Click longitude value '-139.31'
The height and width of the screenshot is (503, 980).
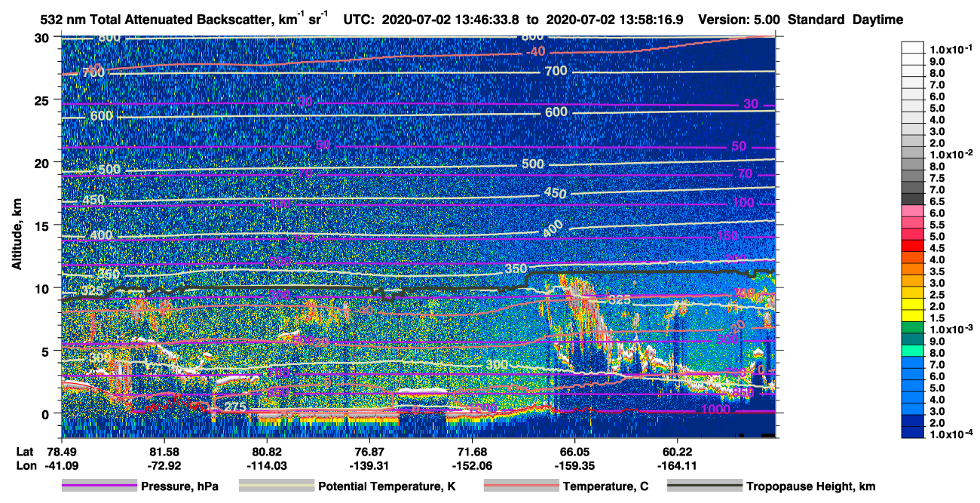click(x=369, y=465)
